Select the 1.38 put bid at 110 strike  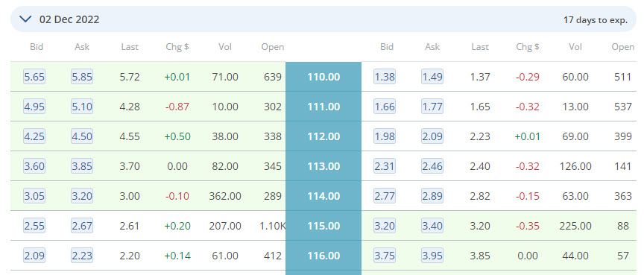pyautogui.click(x=385, y=77)
